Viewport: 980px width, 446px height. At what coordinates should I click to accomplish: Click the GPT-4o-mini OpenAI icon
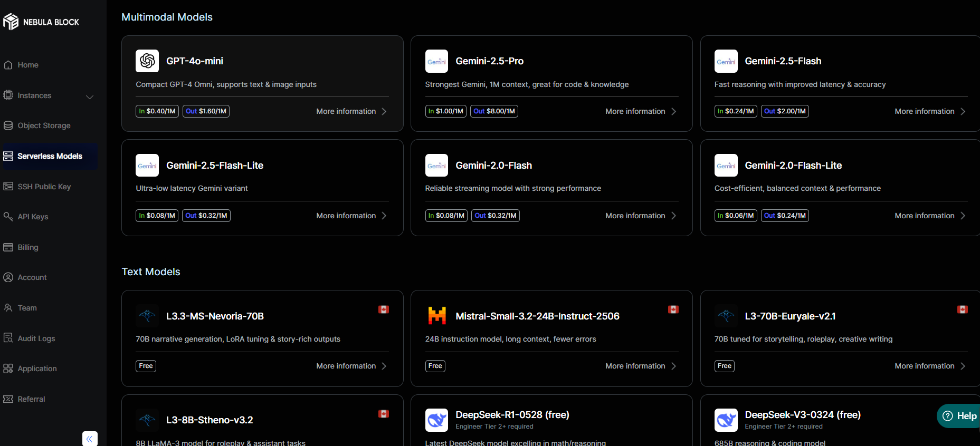pyautogui.click(x=147, y=61)
